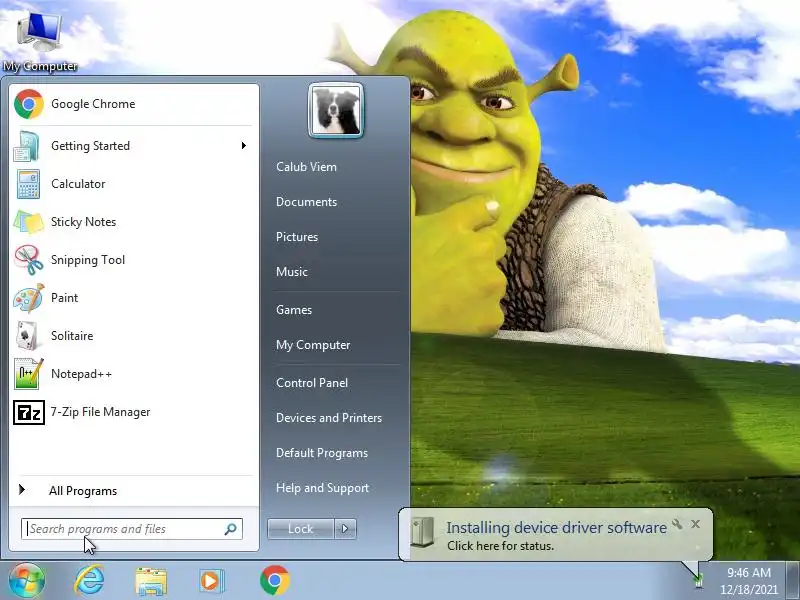This screenshot has width=800, height=600.
Task: Open Windows Explorer folder on taskbar
Action: coord(151,581)
